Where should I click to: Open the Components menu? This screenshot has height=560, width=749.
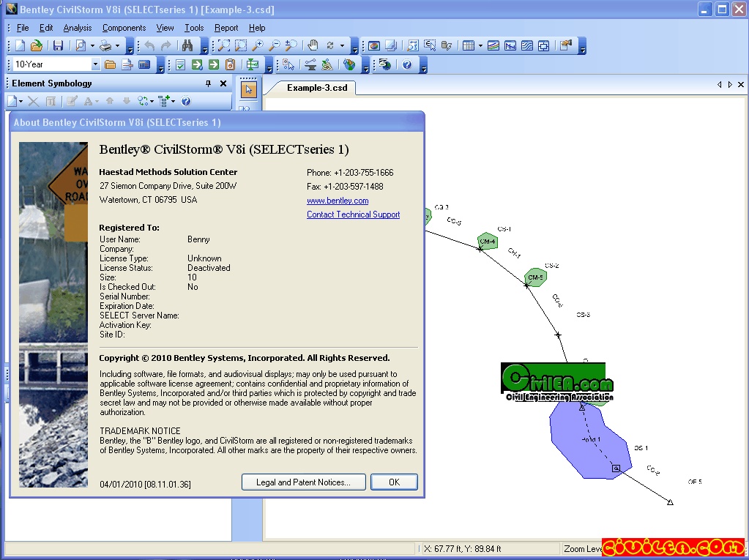(x=124, y=28)
